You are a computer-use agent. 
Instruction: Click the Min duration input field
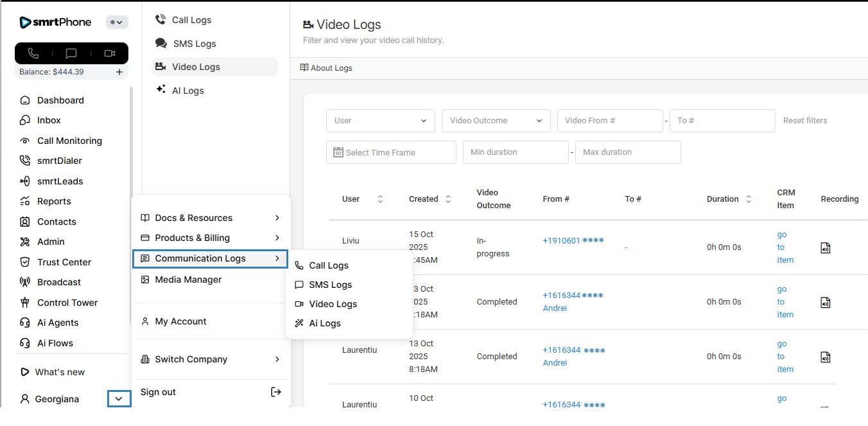click(515, 152)
